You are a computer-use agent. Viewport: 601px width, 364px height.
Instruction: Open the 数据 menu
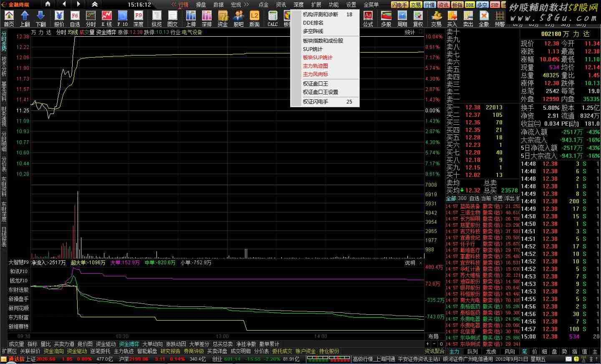coord(219,5)
